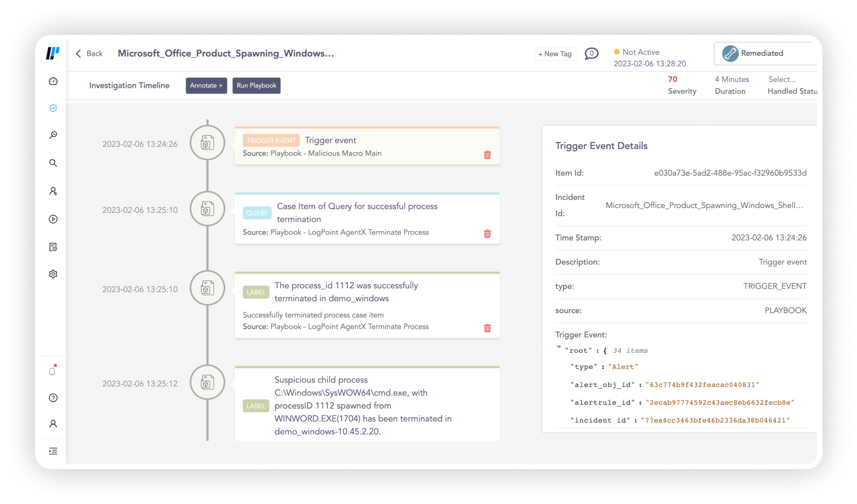Screen dimensions: 857x504
Task: Click the Logpoint logo in the sidebar
Action: click(x=53, y=53)
